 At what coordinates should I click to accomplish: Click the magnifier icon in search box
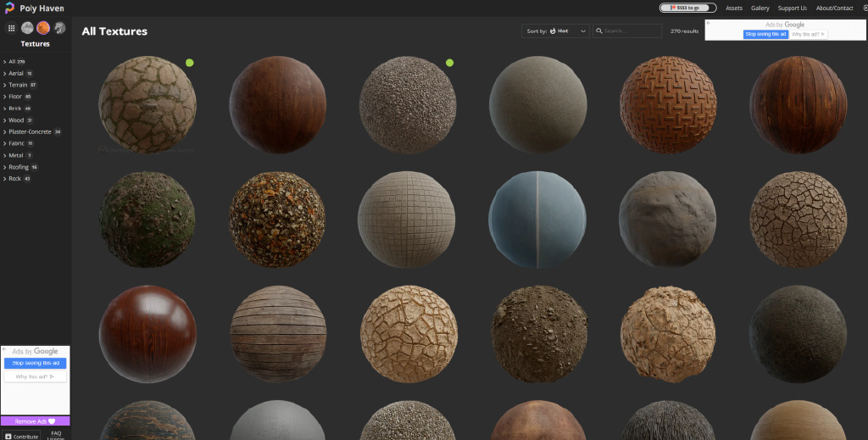(598, 31)
